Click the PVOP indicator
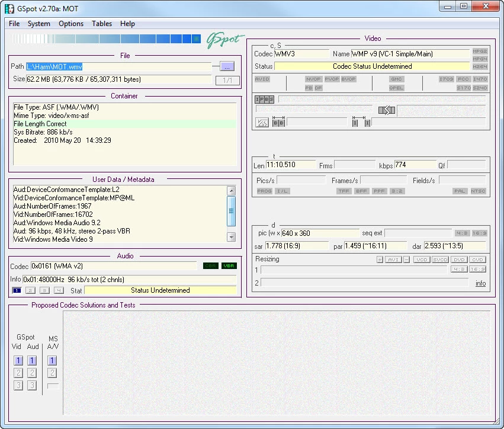 [332, 79]
